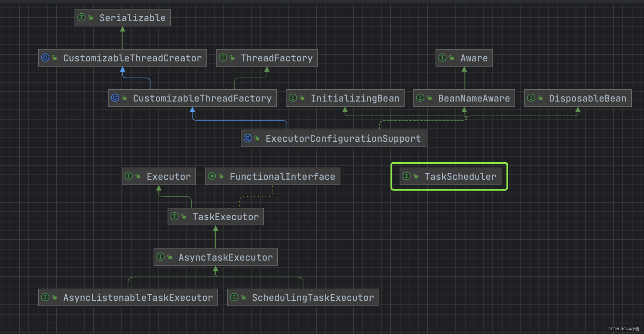Click the interface icon on the SchedulingTaskExecutor node
644x334 pixels.
234,297
